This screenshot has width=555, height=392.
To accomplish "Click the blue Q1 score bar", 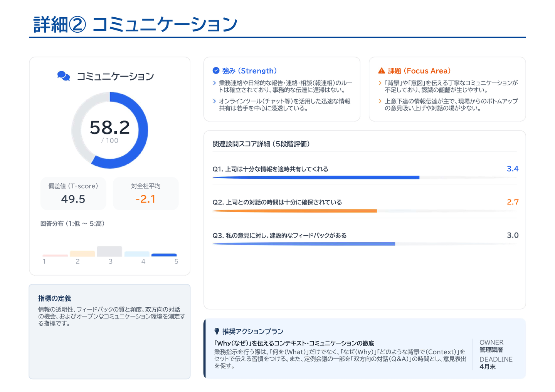I will pos(316,178).
